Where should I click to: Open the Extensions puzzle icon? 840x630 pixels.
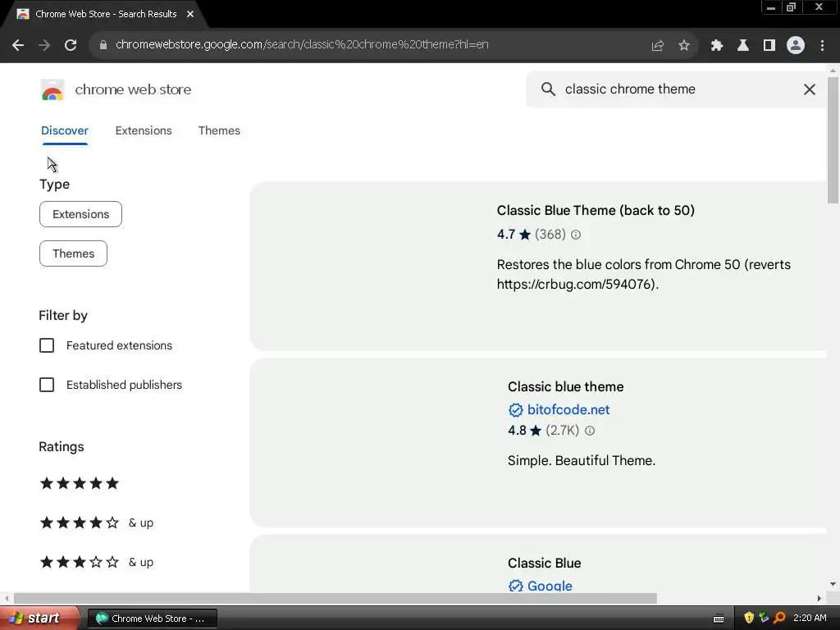(x=717, y=45)
